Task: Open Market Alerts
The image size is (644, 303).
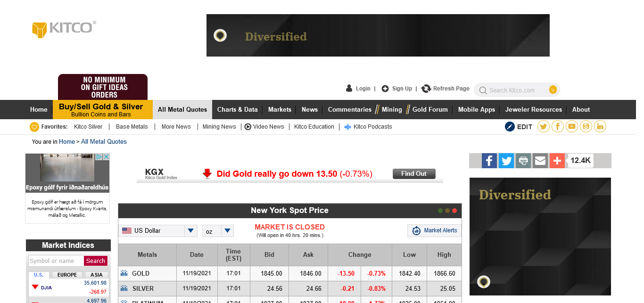Action: [434, 230]
